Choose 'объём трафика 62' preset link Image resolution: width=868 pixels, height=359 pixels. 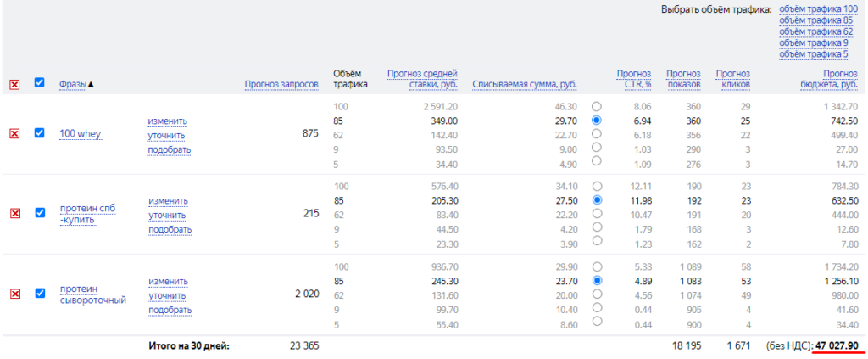[815, 31]
